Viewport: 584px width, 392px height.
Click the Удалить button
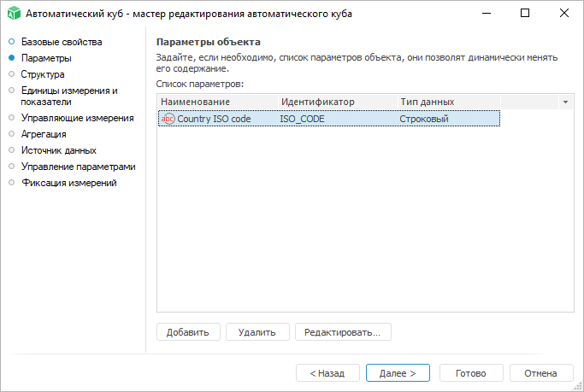(x=257, y=331)
